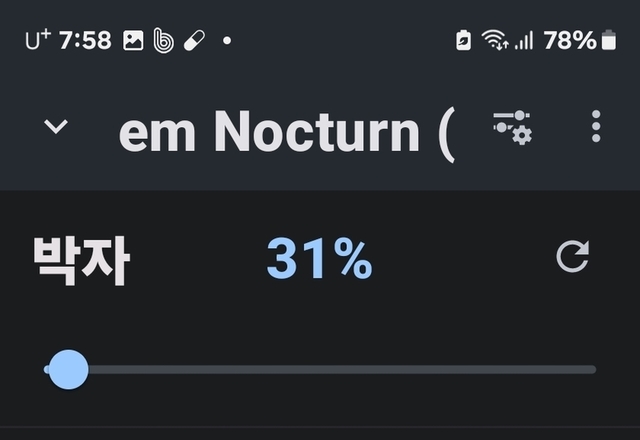The height and width of the screenshot is (440, 640).
Task: Collapse the player with the down chevron
Action: point(56,127)
